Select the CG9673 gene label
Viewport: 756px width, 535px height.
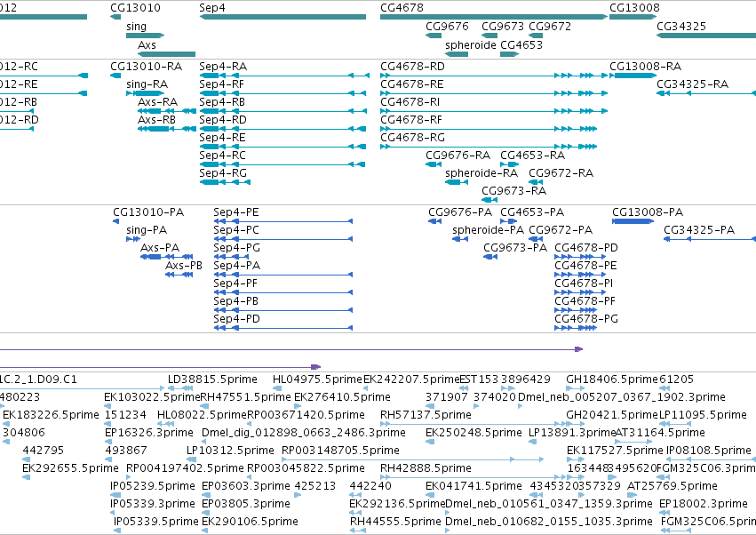click(503, 27)
